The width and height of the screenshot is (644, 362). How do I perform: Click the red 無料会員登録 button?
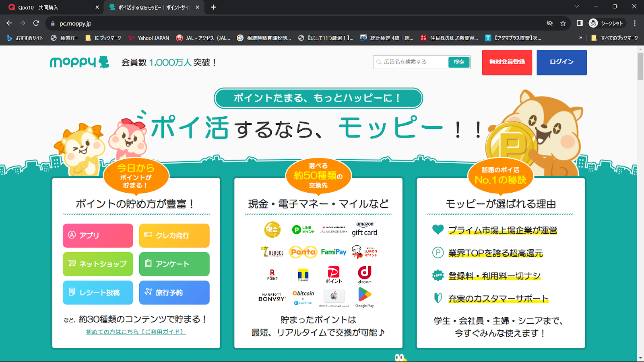click(x=507, y=62)
